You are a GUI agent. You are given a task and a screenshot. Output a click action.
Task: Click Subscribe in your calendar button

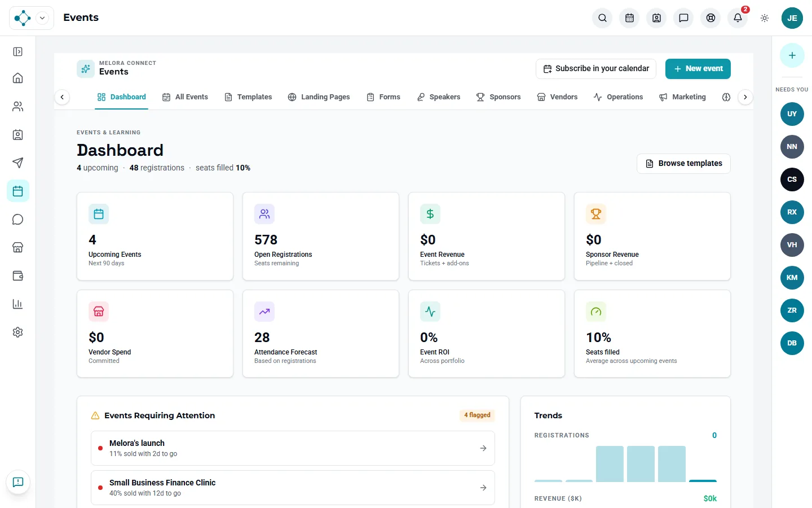coord(596,69)
